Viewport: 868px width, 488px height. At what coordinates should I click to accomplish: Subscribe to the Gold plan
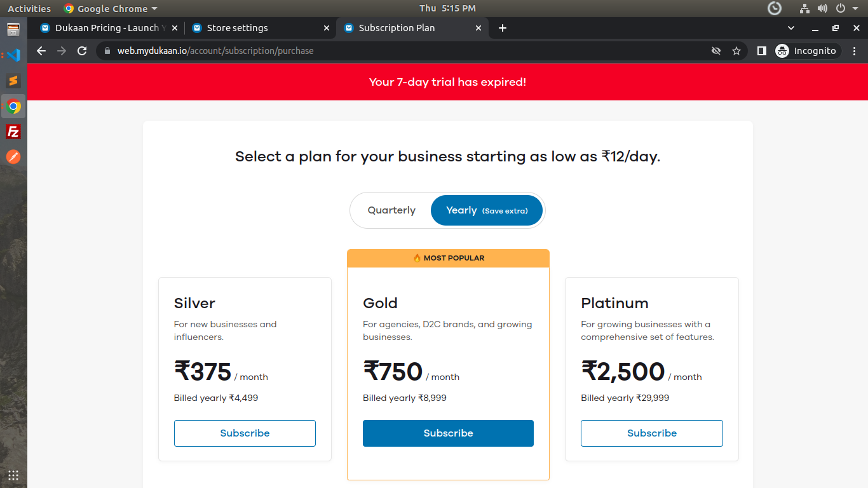click(x=448, y=433)
